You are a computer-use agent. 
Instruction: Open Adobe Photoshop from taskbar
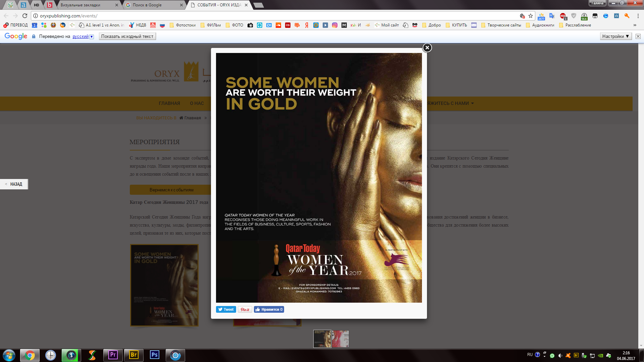tap(155, 355)
